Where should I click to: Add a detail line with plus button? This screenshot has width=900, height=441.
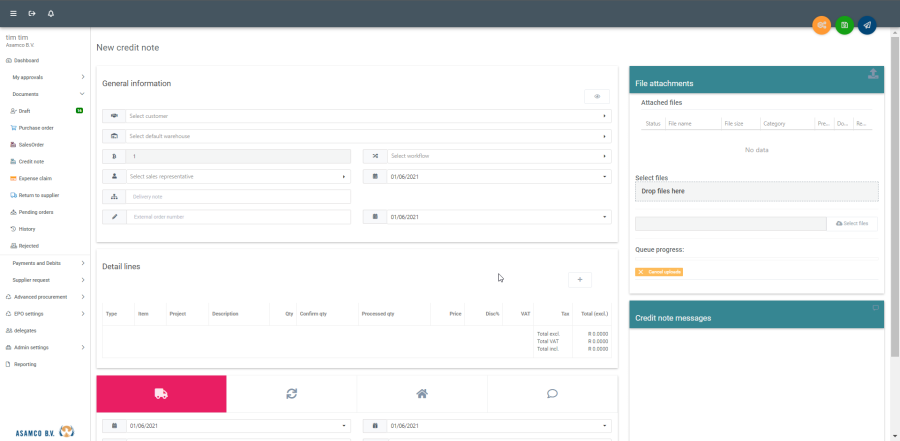pos(580,280)
